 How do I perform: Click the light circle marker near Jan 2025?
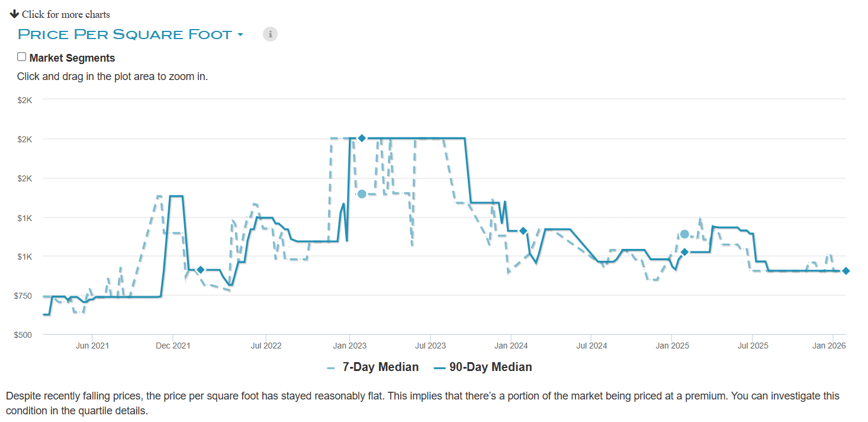pyautogui.click(x=684, y=234)
